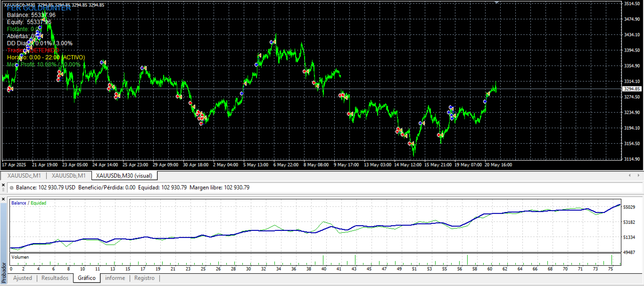The height and width of the screenshot is (286, 644).
Task: Select the Gráfico tab
Action: click(x=87, y=278)
